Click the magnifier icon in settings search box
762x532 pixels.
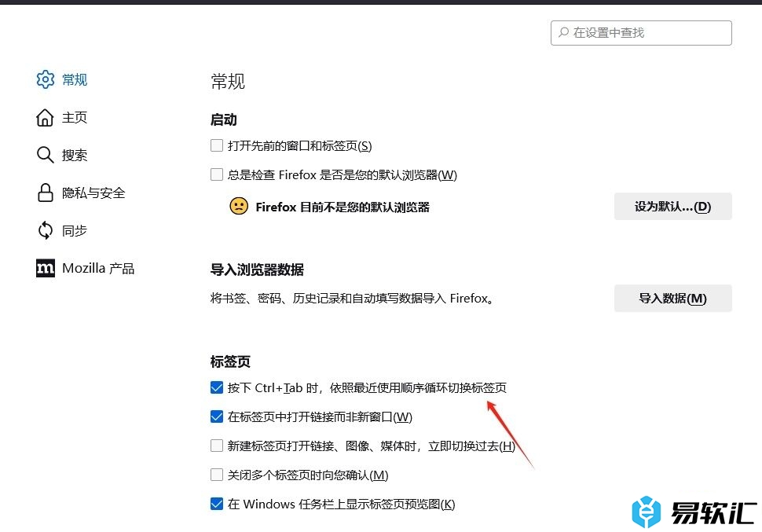(563, 32)
